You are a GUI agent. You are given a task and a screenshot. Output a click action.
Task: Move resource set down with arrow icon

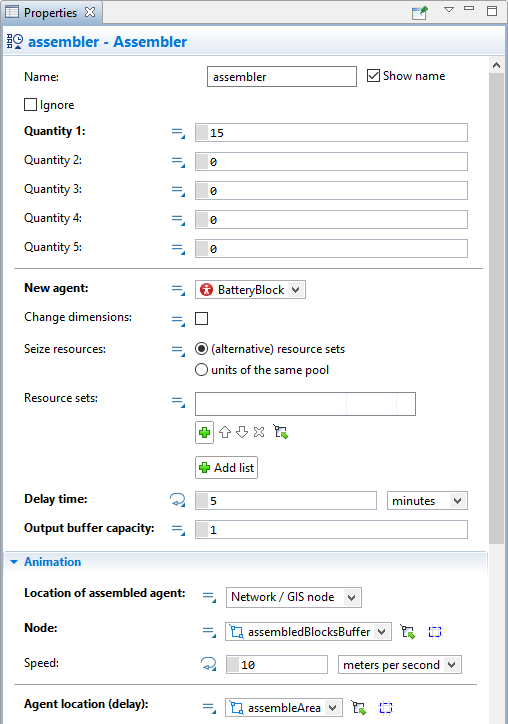(x=242, y=432)
